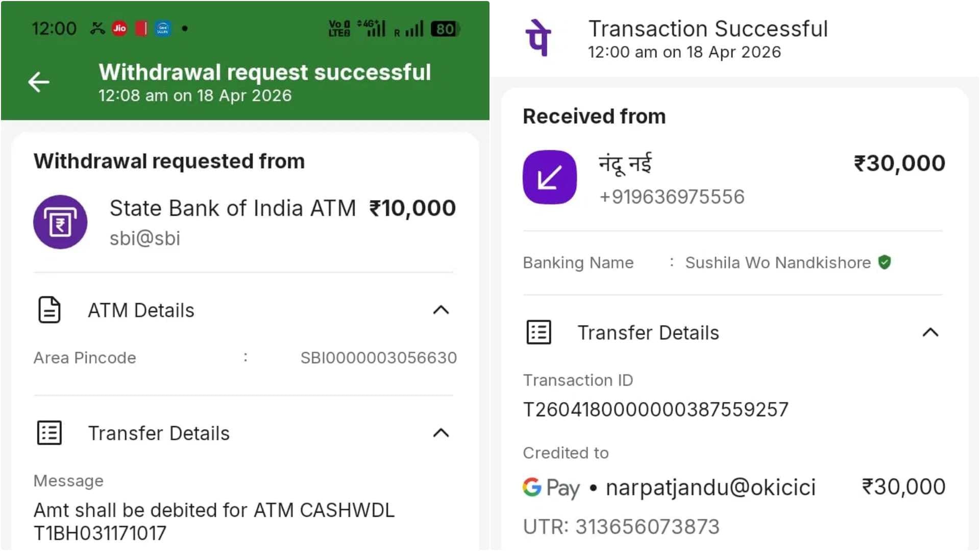The width and height of the screenshot is (980, 551).
Task: Tap the back arrow in green header
Action: (39, 82)
